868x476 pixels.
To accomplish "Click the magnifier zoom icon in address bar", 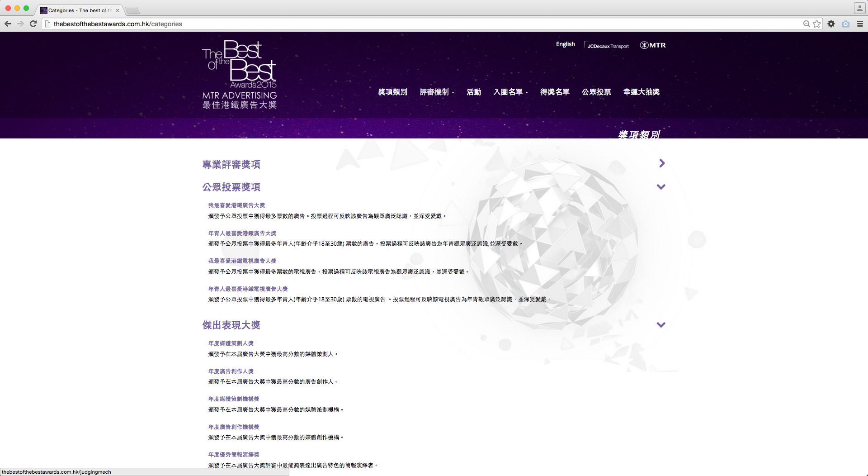I will [806, 24].
